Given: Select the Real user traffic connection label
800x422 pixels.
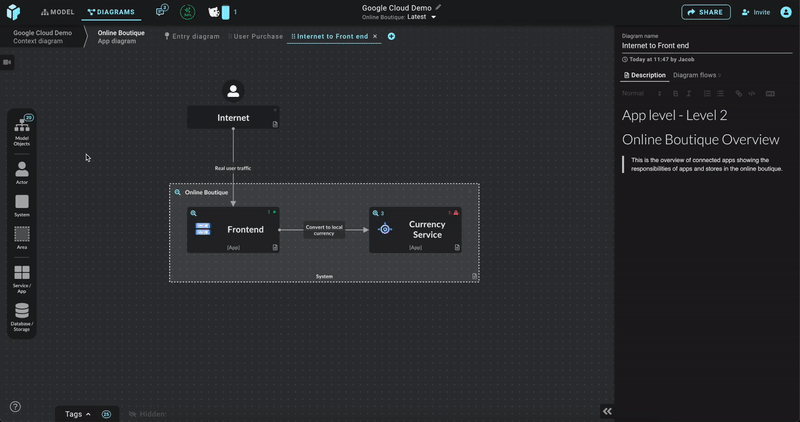Looking at the screenshot, I should (233, 168).
